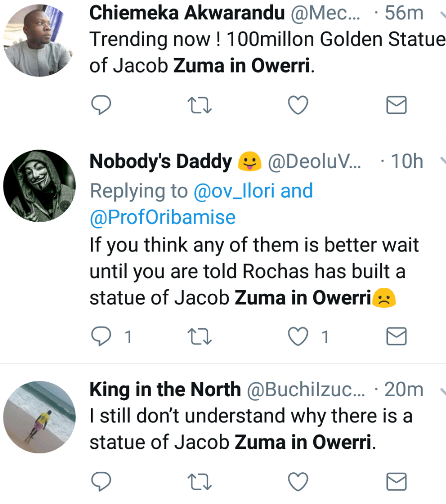The width and height of the screenshot is (446, 504).
Task: Expand the Nobody's Daddy tweet menu arrow
Action: (x=442, y=161)
